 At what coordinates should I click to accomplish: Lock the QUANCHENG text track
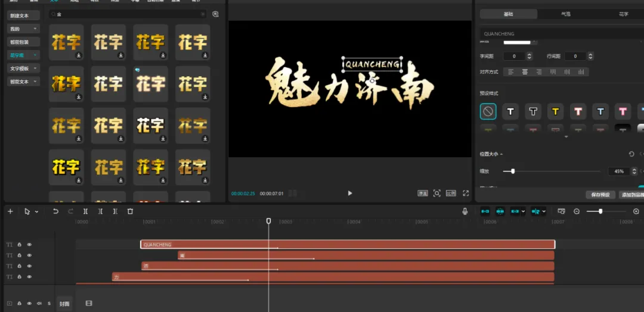[x=19, y=244]
